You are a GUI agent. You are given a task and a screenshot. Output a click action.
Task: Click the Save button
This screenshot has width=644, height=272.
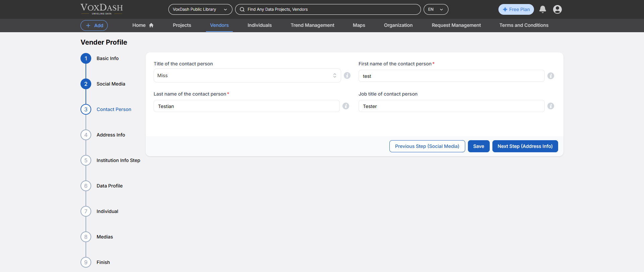tap(479, 146)
